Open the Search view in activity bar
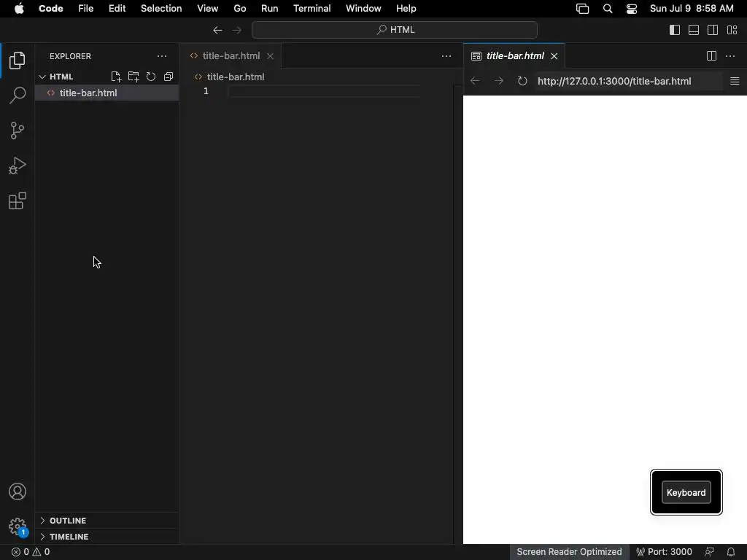Viewport: 747px width, 560px height. (x=18, y=96)
